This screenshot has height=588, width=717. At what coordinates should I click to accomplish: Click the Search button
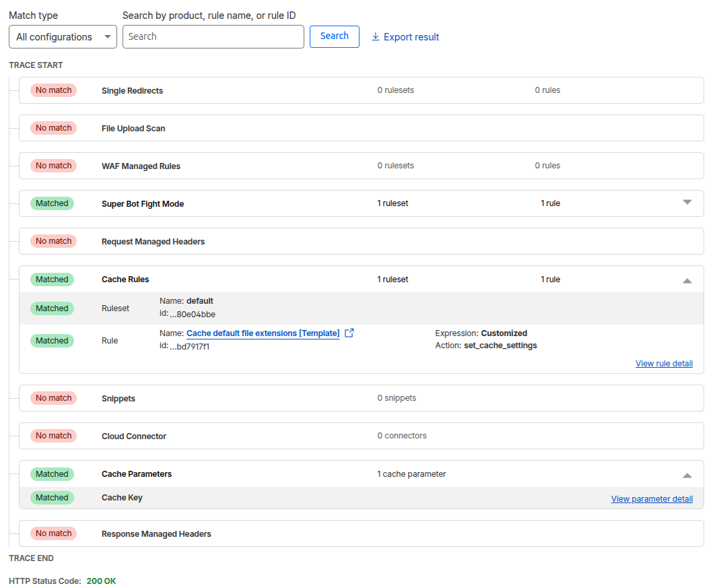click(335, 36)
